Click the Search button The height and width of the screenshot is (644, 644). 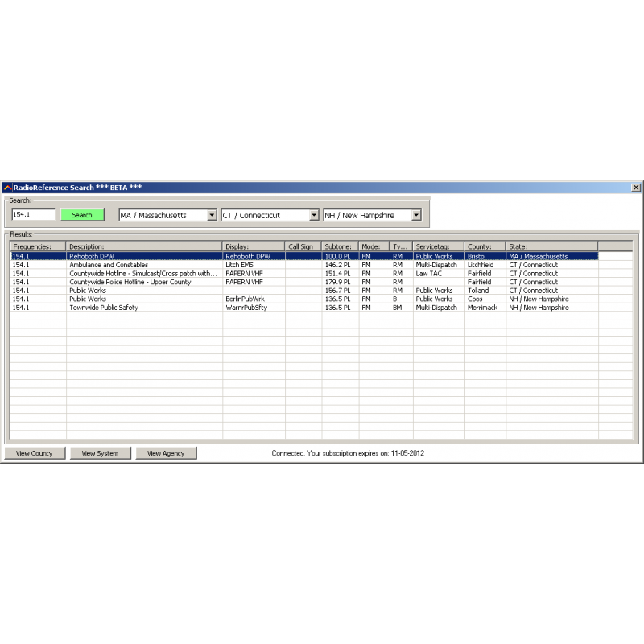tap(82, 214)
